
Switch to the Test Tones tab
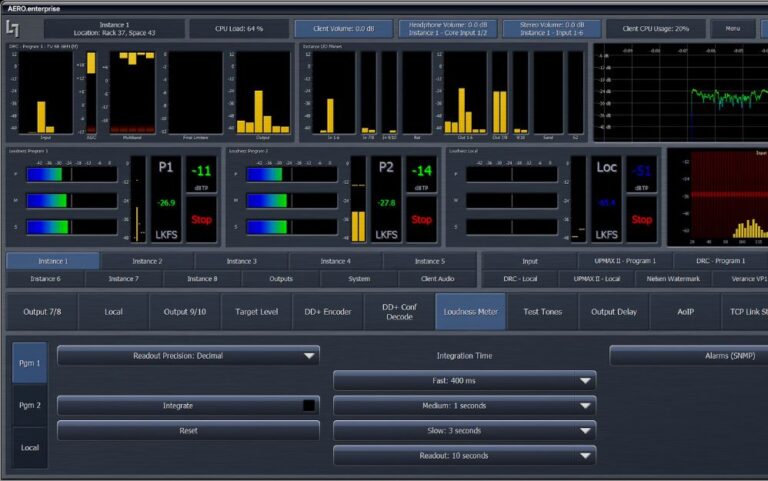[543, 312]
